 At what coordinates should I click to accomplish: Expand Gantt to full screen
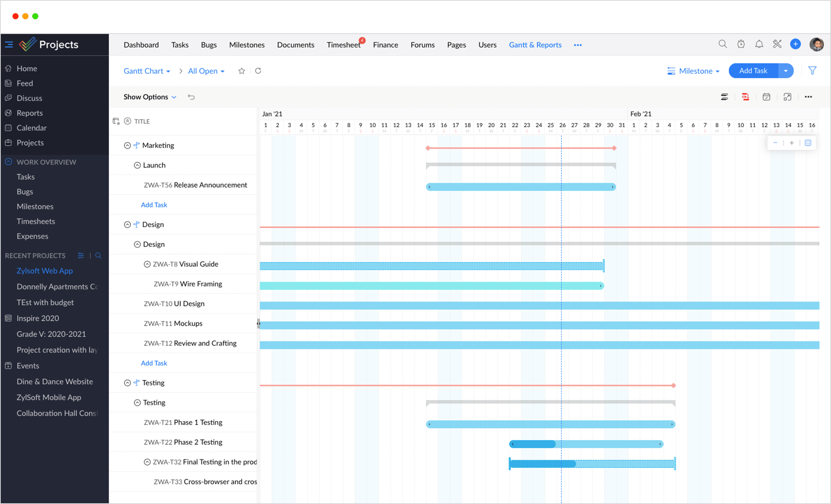point(788,97)
